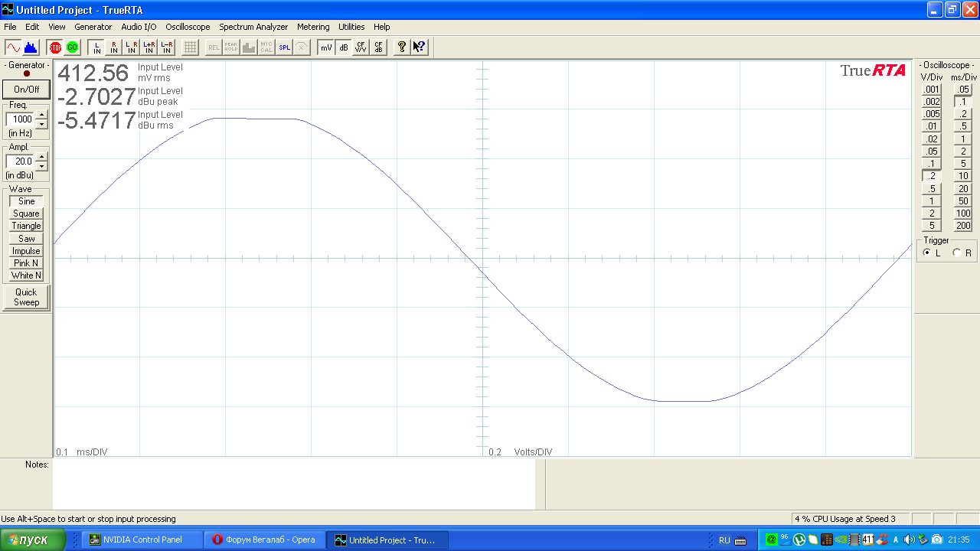This screenshot has height=551, width=980.
Task: Set ms/Div to 200
Action: point(963,226)
